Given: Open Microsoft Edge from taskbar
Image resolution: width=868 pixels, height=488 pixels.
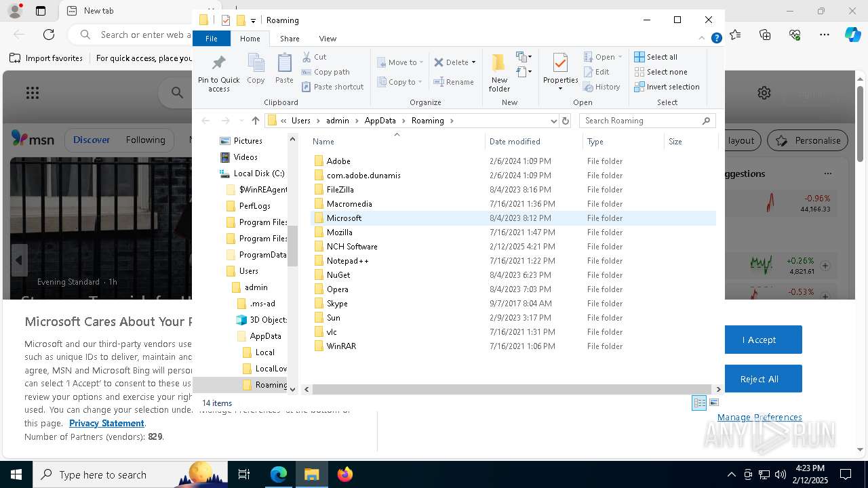Looking at the screenshot, I should click(279, 474).
